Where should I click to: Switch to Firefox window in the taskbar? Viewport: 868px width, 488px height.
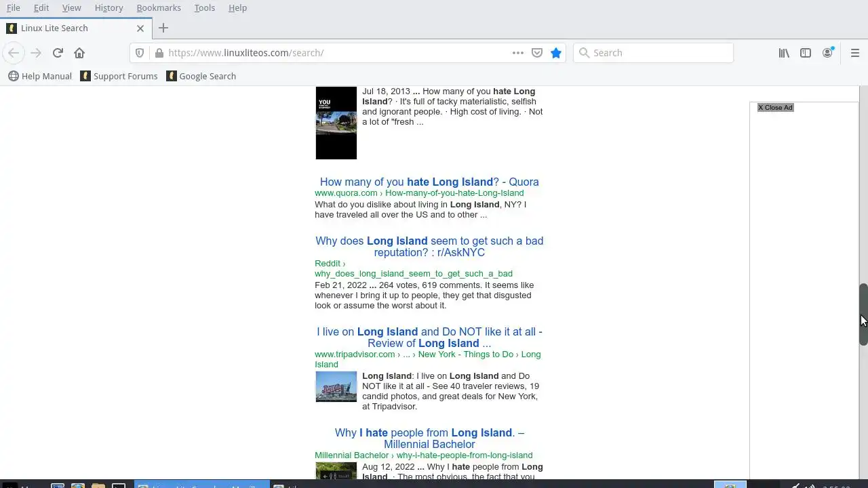pos(201,484)
